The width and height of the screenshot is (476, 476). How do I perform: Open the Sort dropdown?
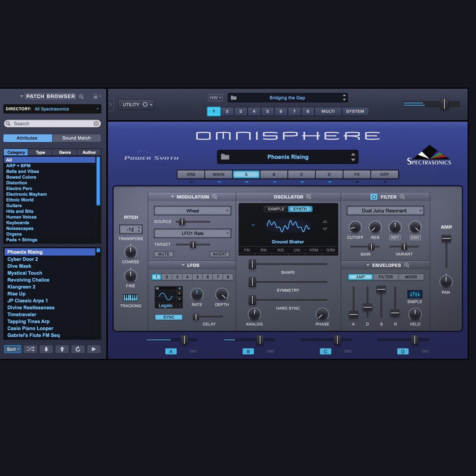pyautogui.click(x=13, y=349)
